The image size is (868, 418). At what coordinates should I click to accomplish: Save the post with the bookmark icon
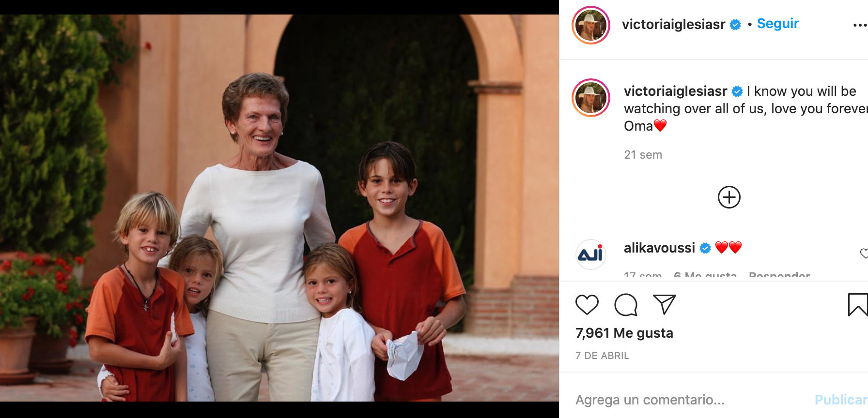(857, 305)
